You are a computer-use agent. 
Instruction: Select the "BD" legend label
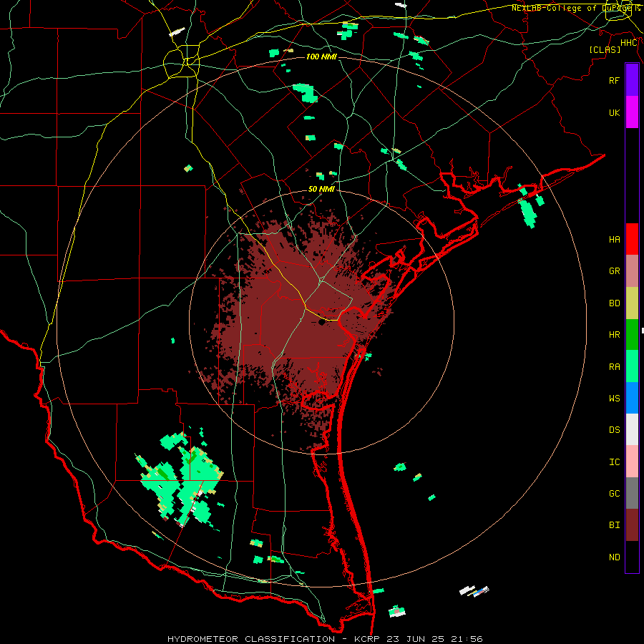pos(614,303)
